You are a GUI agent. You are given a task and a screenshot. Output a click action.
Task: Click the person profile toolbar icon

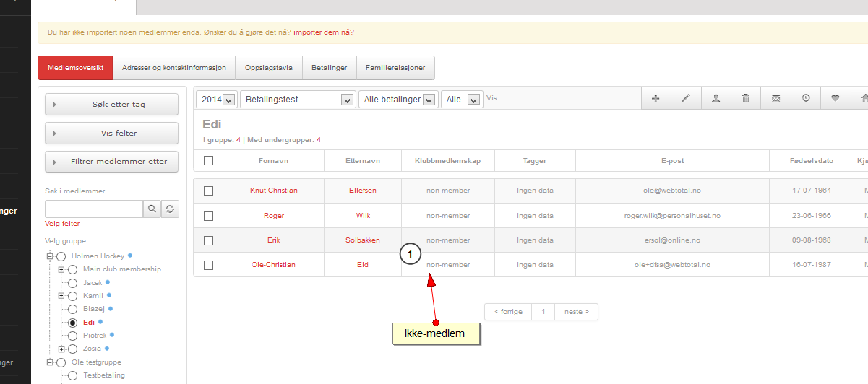(x=716, y=99)
